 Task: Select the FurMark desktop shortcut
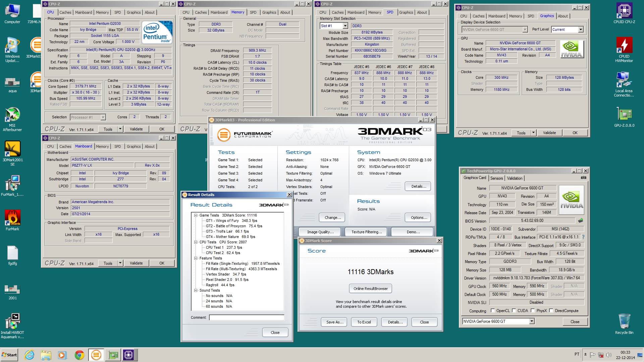pos(12,220)
